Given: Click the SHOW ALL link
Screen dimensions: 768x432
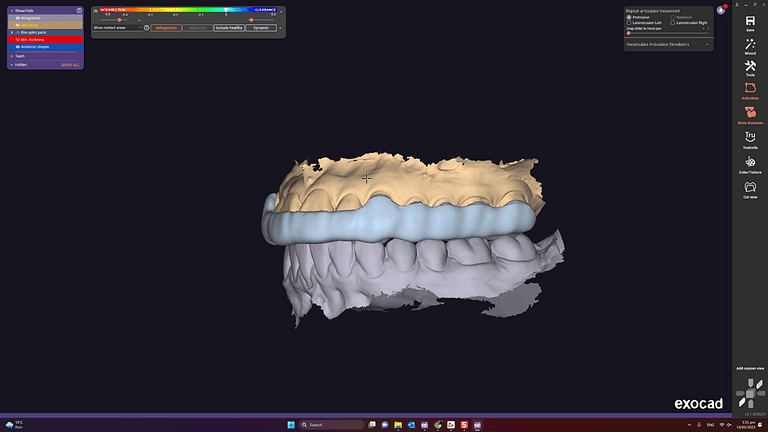Looking at the screenshot, I should [69, 64].
